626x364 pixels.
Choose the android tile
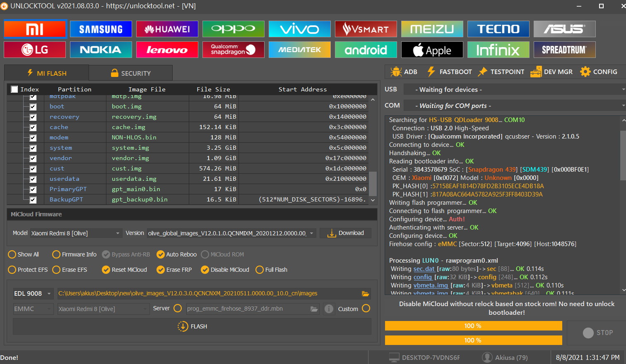pyautogui.click(x=366, y=50)
